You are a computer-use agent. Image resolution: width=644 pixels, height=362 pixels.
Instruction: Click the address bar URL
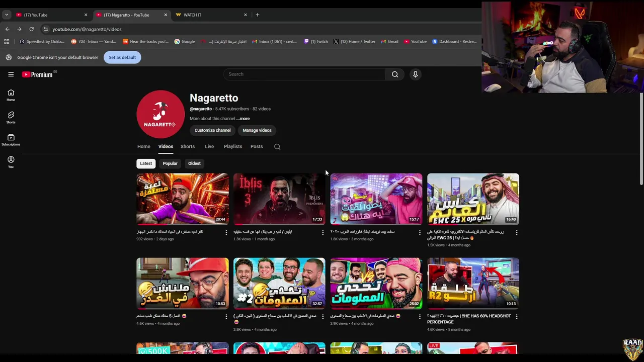pyautogui.click(x=87, y=29)
